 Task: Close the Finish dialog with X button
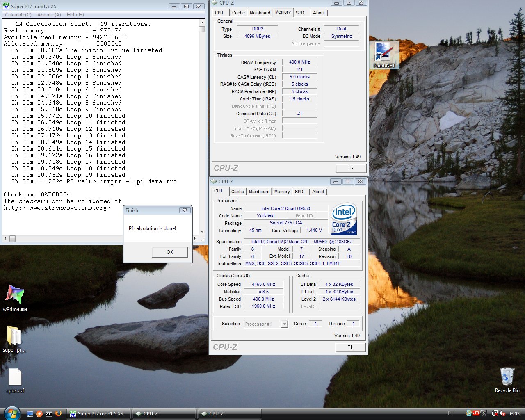[x=185, y=210]
